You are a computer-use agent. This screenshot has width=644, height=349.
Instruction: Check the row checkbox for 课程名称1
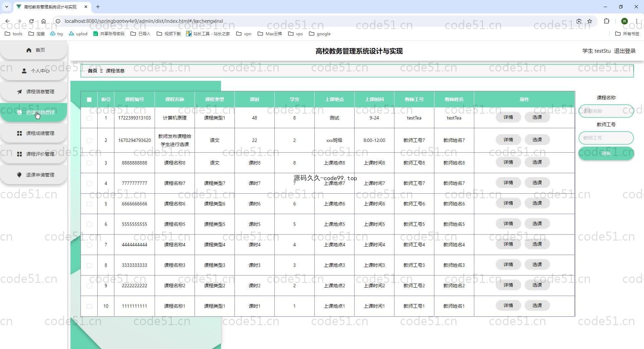pyautogui.click(x=89, y=306)
